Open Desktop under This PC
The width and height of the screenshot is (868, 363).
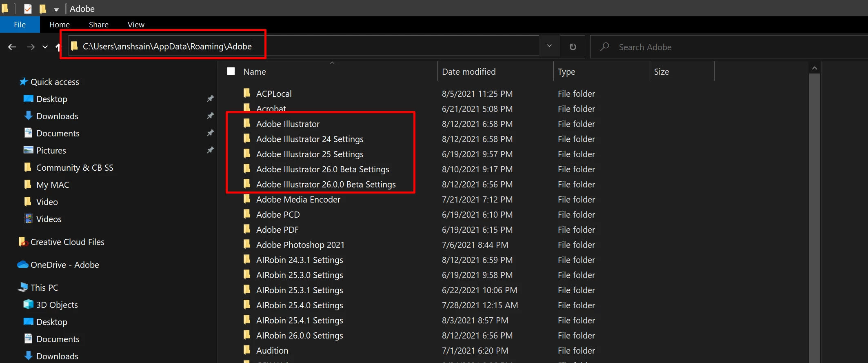pos(51,322)
